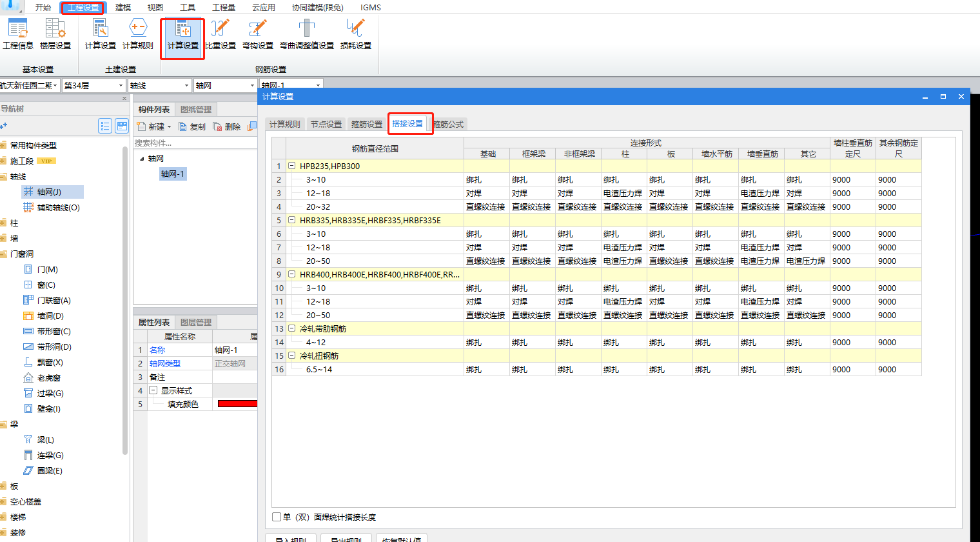This screenshot has width=980, height=542.
Task: Collapse the HRB400,HRB400E group row
Action: pyautogui.click(x=291, y=274)
